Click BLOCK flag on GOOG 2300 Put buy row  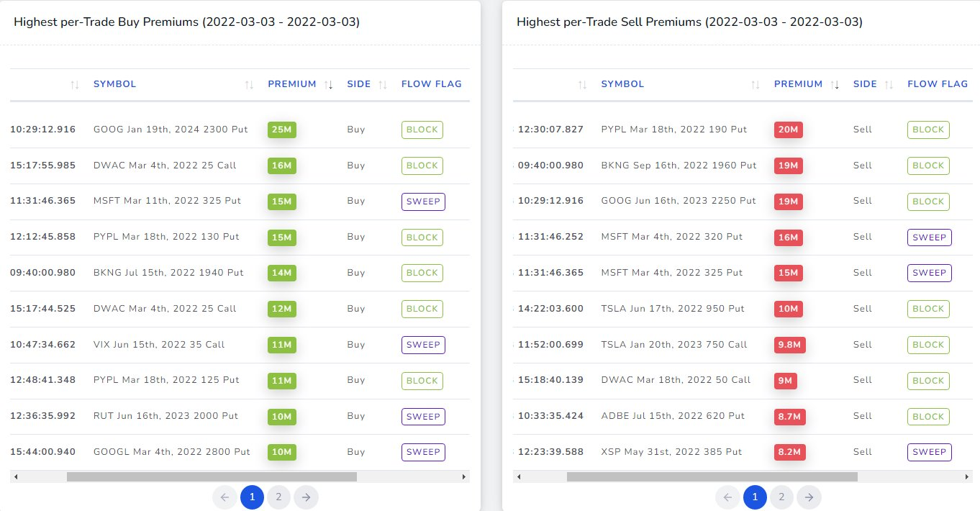422,130
